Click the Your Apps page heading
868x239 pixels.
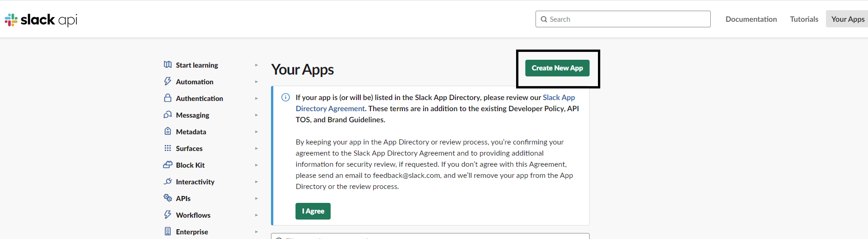tap(302, 69)
